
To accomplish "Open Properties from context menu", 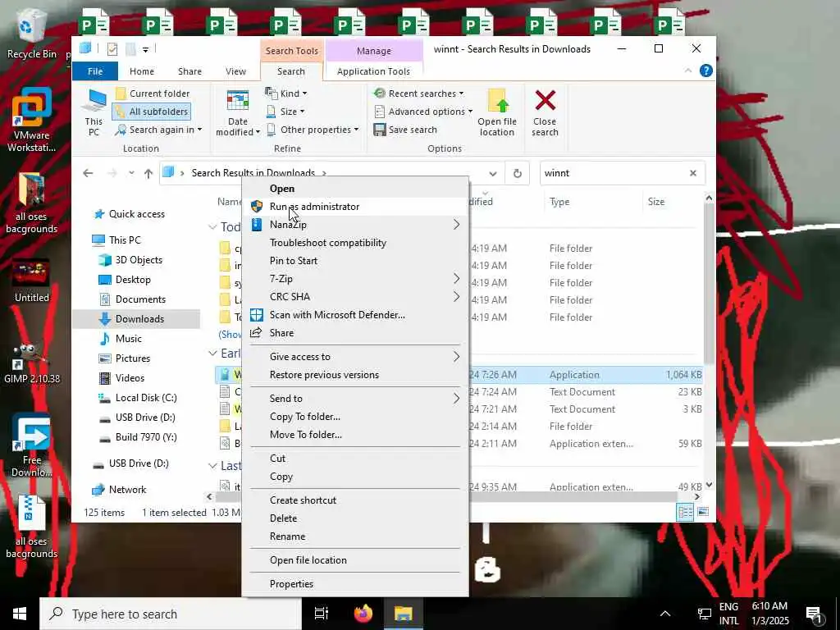I will click(356, 584).
